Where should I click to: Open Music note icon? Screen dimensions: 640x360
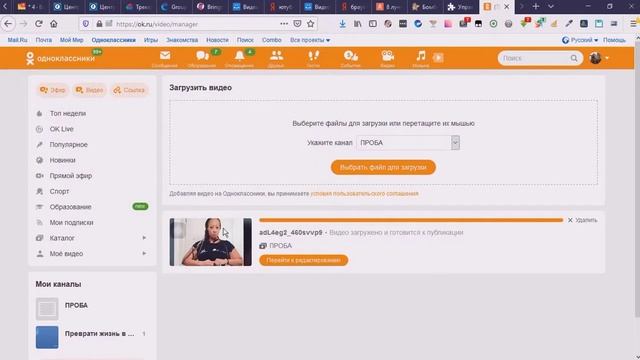(x=421, y=56)
